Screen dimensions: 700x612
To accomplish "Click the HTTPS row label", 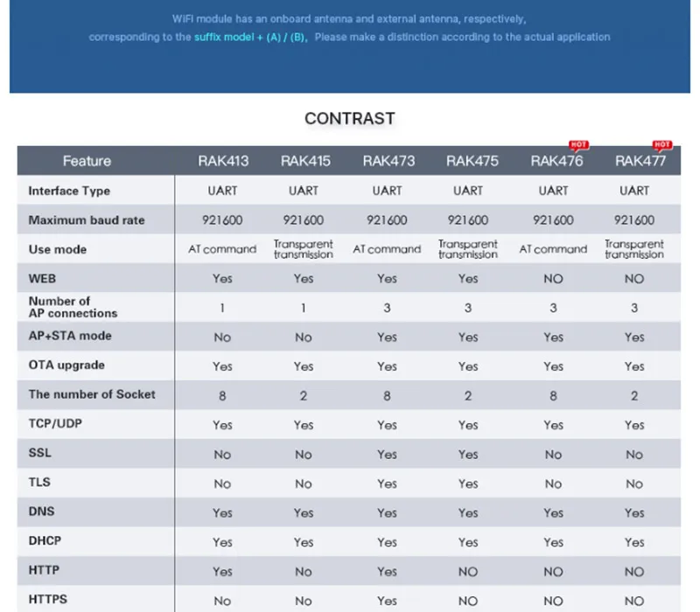I will pyautogui.click(x=48, y=599).
